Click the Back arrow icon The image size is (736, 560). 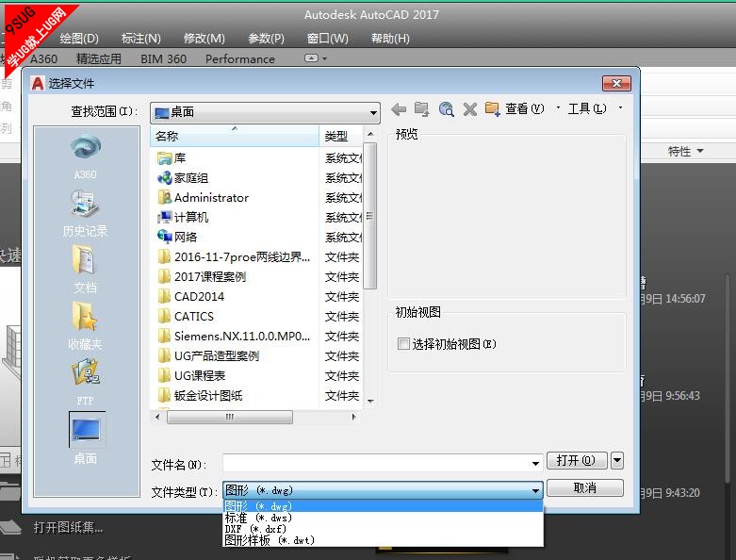pos(399,109)
